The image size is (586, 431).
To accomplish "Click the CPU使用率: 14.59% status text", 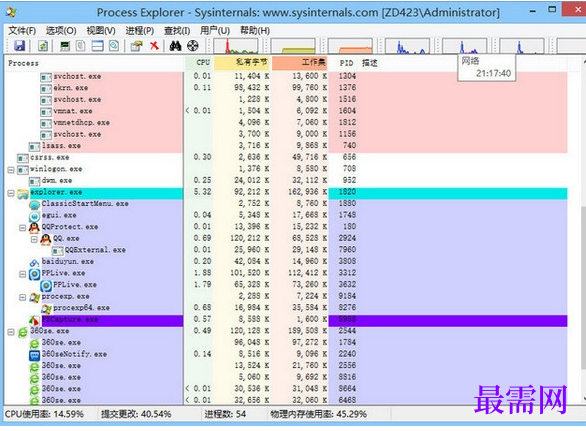I will (44, 414).
